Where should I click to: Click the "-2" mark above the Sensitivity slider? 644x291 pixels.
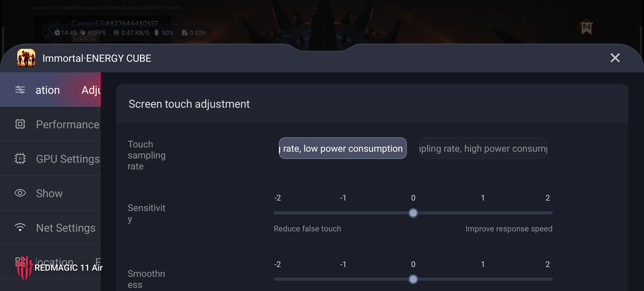pyautogui.click(x=277, y=198)
